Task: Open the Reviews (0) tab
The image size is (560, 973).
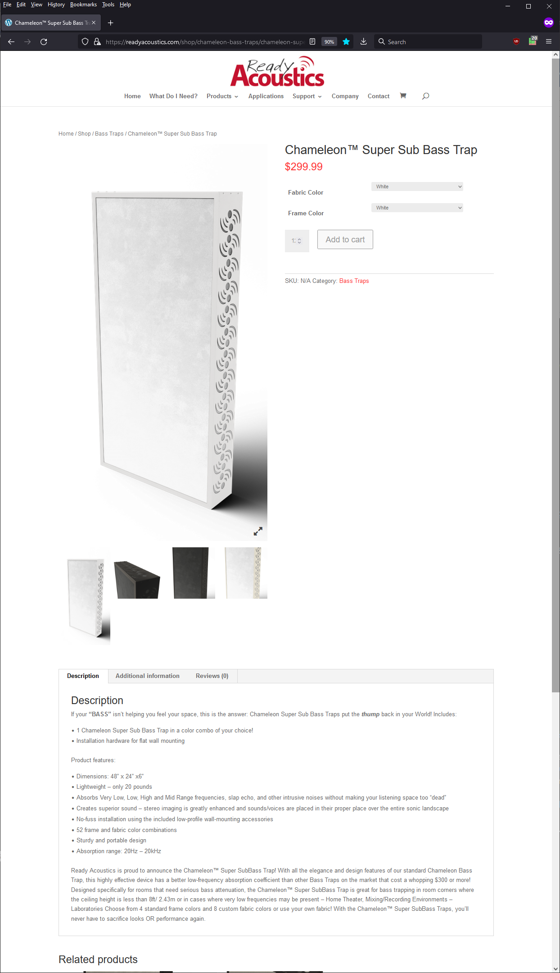Action: 212,676
